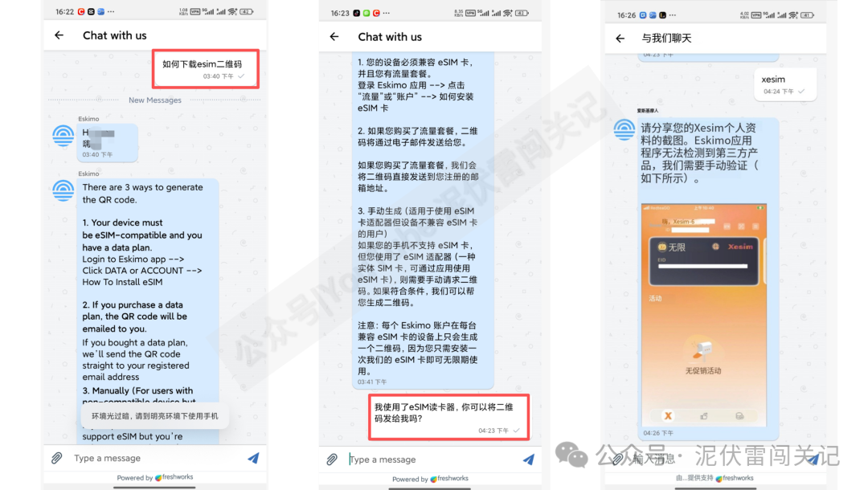The width and height of the screenshot is (868, 490).
Task: Tap 'Chat with us' title in left screen
Action: (115, 35)
